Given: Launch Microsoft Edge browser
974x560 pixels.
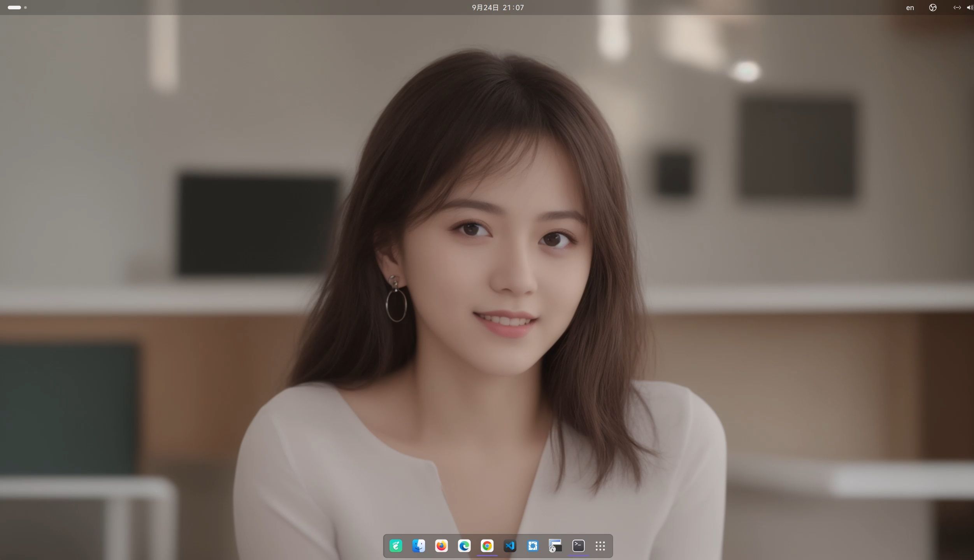Looking at the screenshot, I should [464, 546].
